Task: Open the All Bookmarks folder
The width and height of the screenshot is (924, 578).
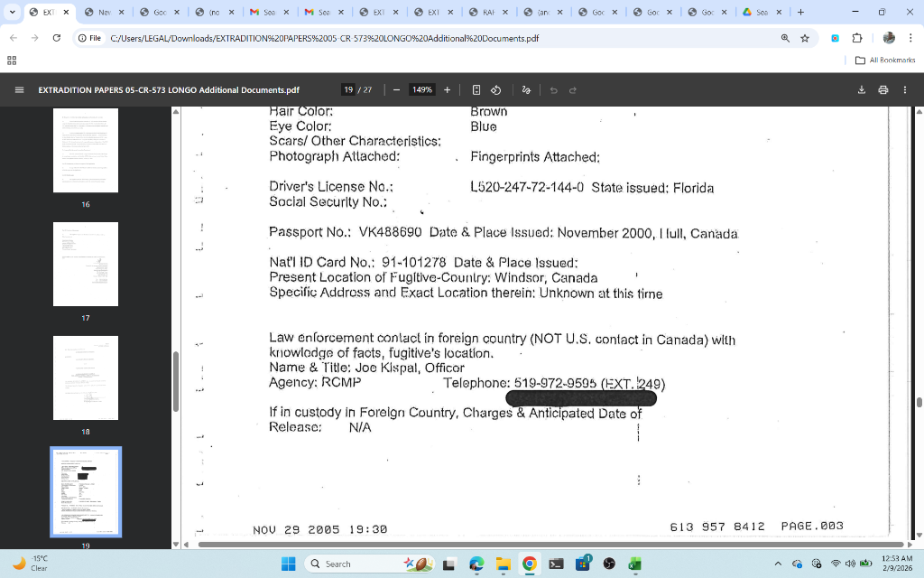Action: point(884,61)
